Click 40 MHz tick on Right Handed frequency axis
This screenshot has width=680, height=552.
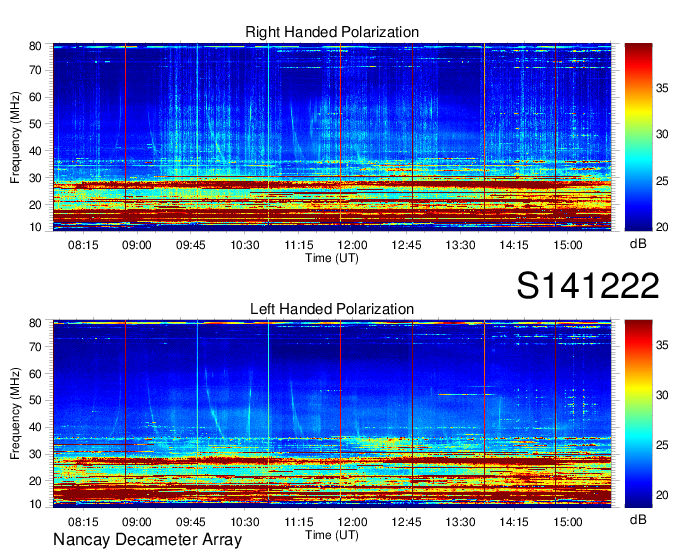click(35, 151)
